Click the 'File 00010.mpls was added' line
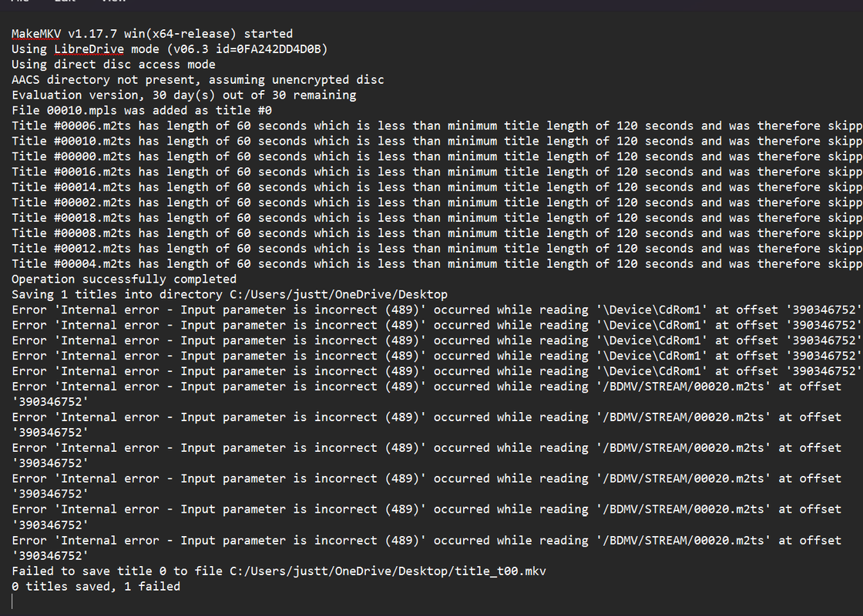This screenshot has height=616, width=863. click(x=142, y=111)
